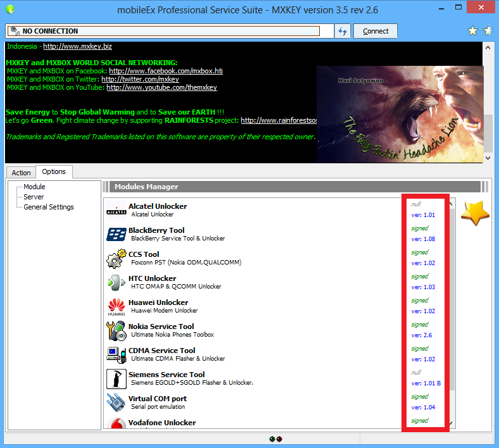Click the Alcatel Unlocker module icon
499x448 pixels.
pyautogui.click(x=116, y=211)
